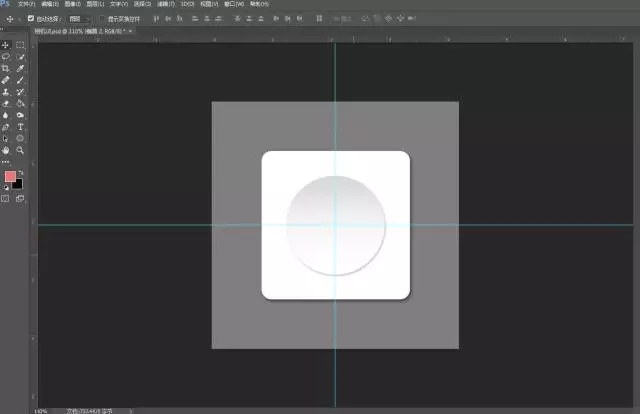Select the Eyedropper tool
Viewport: 640px width, 414px height.
pos(20,68)
